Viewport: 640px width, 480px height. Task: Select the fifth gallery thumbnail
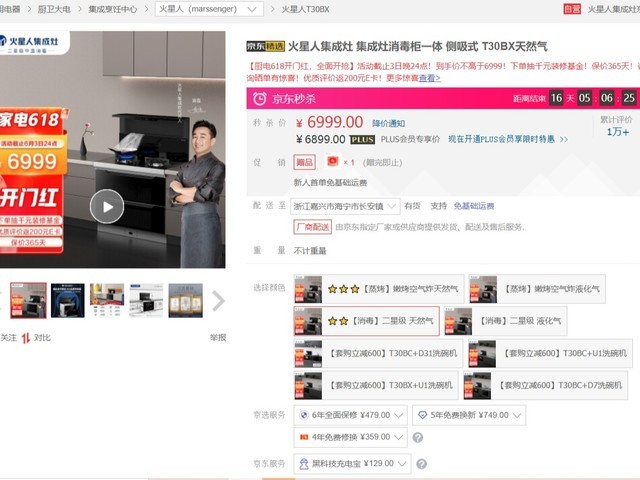185,300
